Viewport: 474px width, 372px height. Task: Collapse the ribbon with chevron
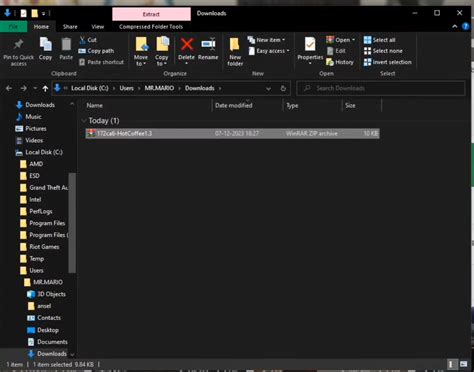pyautogui.click(x=455, y=27)
